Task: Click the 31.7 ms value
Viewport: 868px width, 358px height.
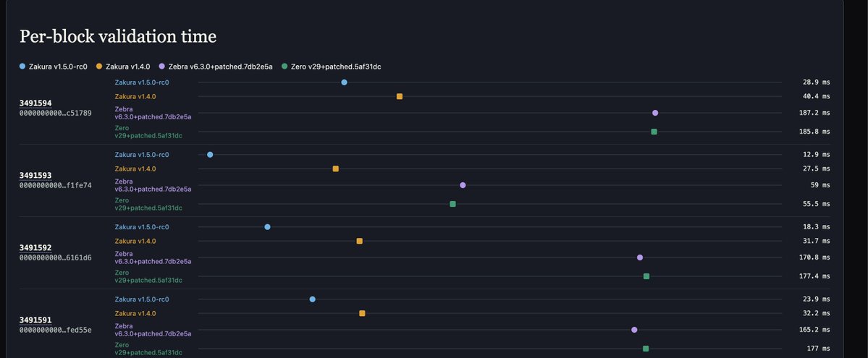Action: tap(817, 242)
